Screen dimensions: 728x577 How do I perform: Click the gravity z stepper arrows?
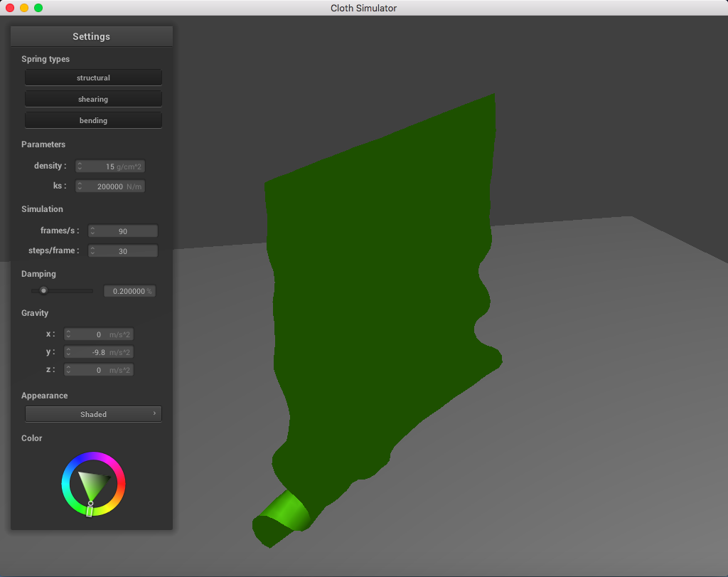pyautogui.click(x=69, y=370)
